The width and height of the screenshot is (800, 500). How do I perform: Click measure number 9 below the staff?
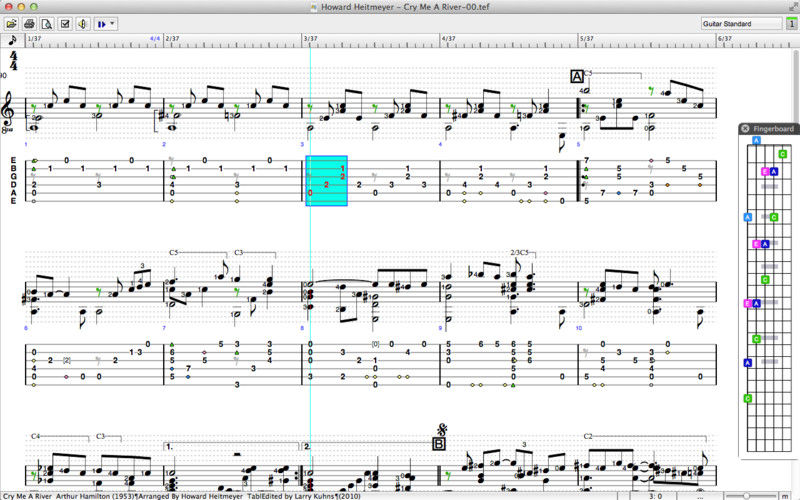click(x=440, y=328)
